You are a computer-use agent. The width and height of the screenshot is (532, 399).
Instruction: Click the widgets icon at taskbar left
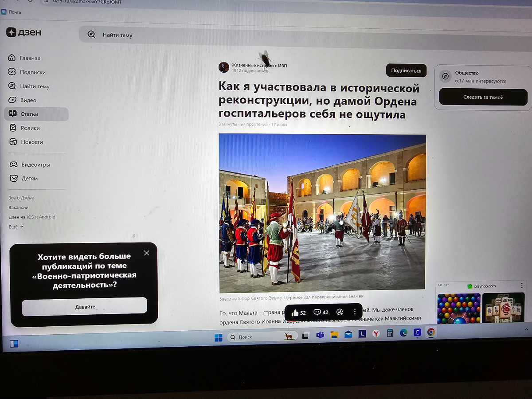tap(14, 343)
